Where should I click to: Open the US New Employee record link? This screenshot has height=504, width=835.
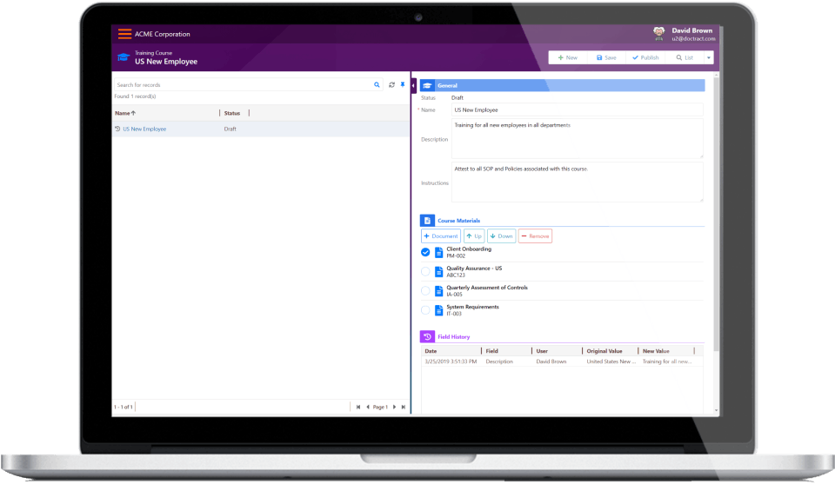(144, 129)
